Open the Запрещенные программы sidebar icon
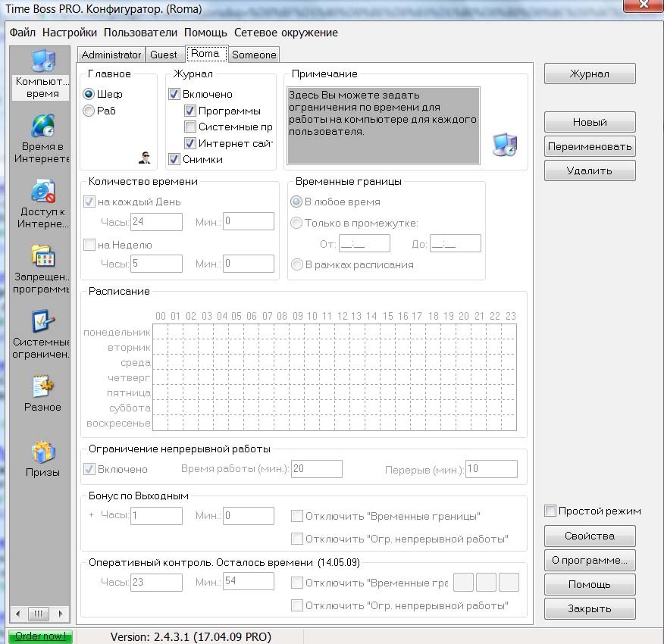664x644 pixels. [42, 256]
